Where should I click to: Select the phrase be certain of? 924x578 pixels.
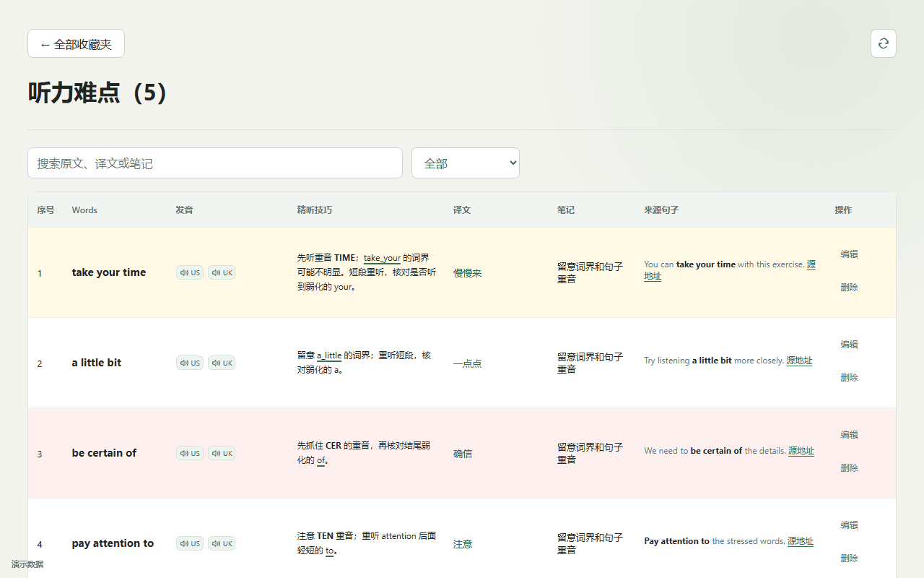104,453
